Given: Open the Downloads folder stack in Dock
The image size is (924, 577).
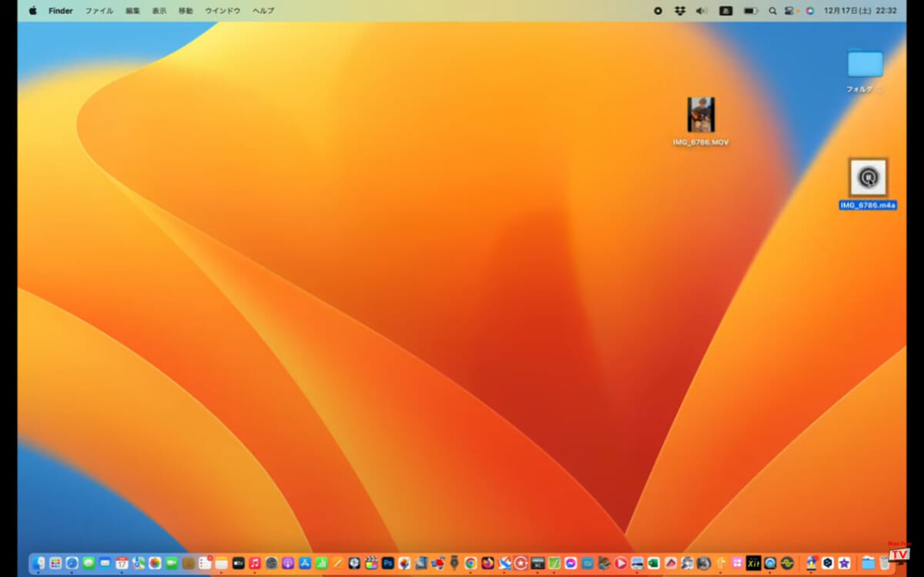Looking at the screenshot, I should 868,563.
